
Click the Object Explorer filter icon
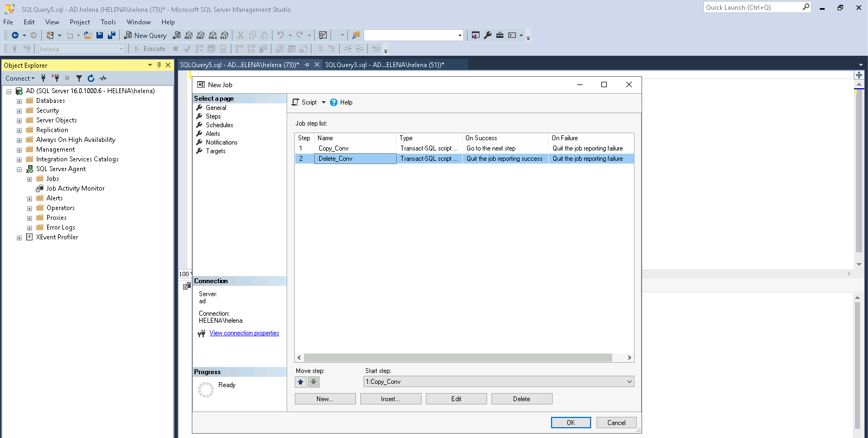tap(79, 79)
